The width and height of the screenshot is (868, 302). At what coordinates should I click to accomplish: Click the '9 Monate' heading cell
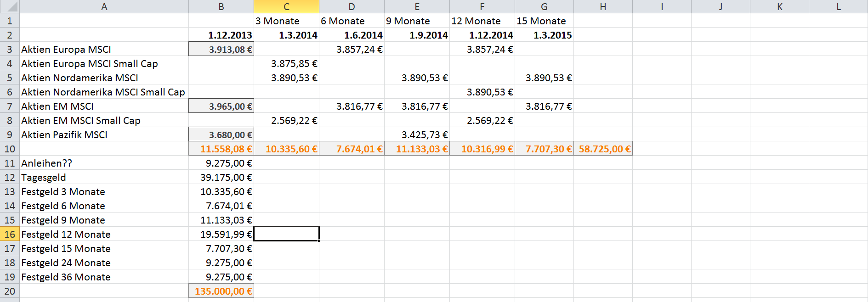point(417,21)
